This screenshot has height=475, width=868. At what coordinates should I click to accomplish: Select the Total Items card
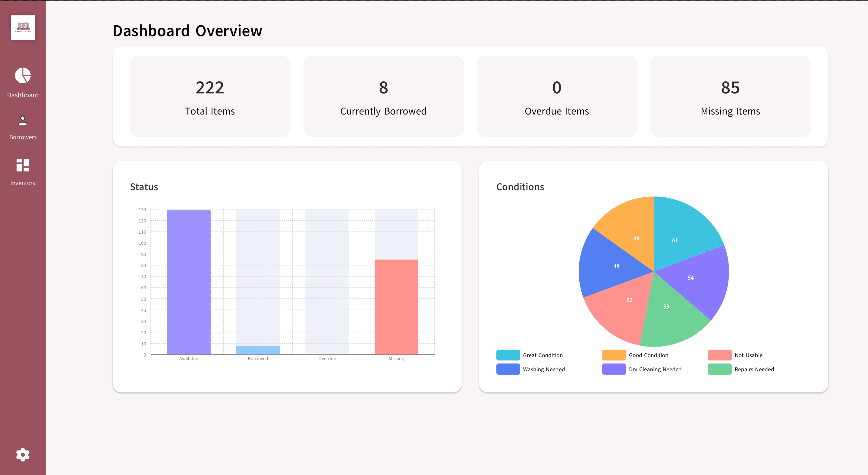(210, 96)
